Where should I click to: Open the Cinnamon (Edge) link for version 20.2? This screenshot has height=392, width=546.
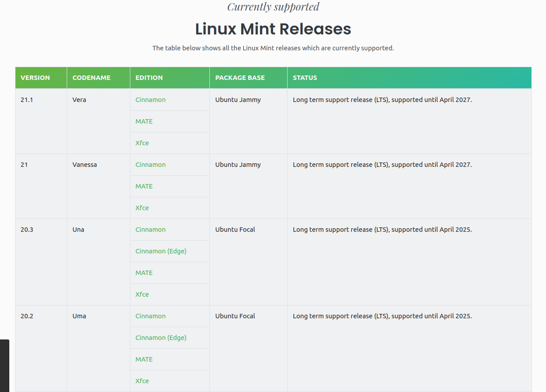pyautogui.click(x=161, y=337)
